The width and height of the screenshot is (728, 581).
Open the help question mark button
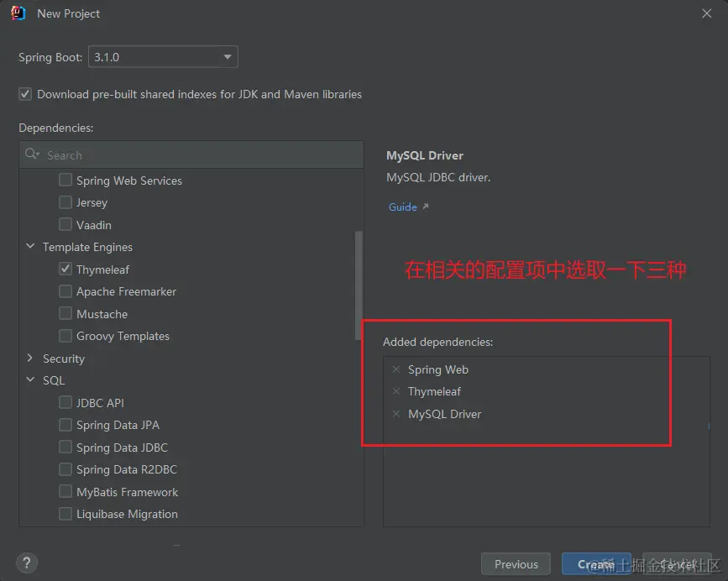click(27, 563)
